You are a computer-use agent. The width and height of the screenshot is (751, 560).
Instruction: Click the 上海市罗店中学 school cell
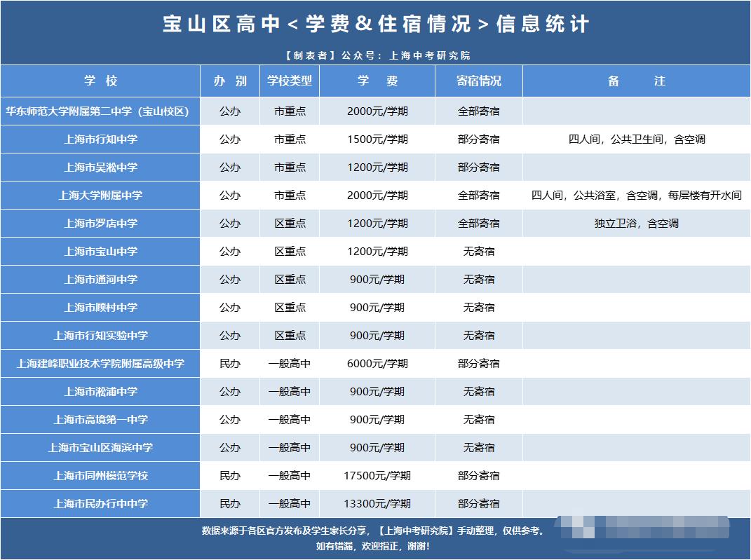(x=101, y=223)
